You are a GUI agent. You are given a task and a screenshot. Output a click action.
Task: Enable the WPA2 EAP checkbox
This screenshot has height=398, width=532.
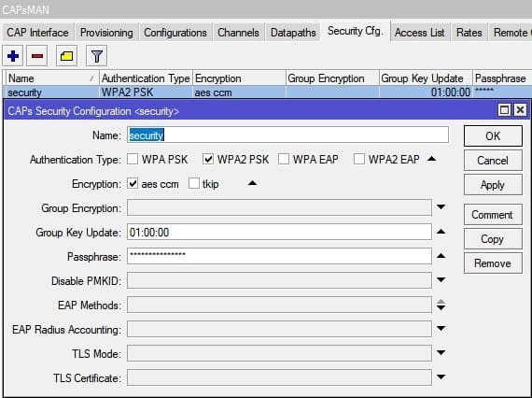pos(359,159)
